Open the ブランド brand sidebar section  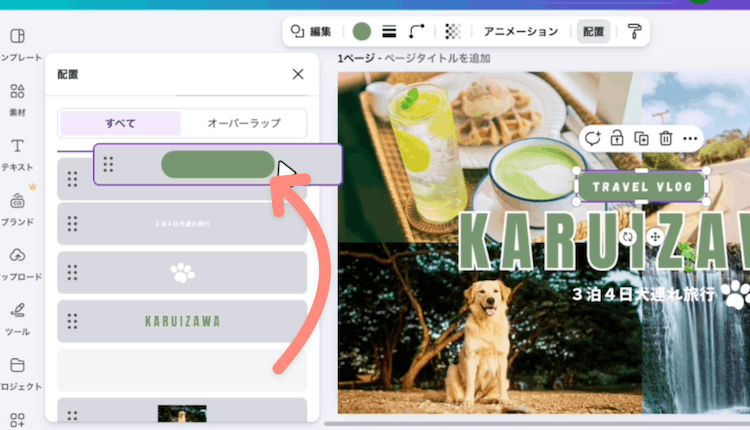(18, 209)
